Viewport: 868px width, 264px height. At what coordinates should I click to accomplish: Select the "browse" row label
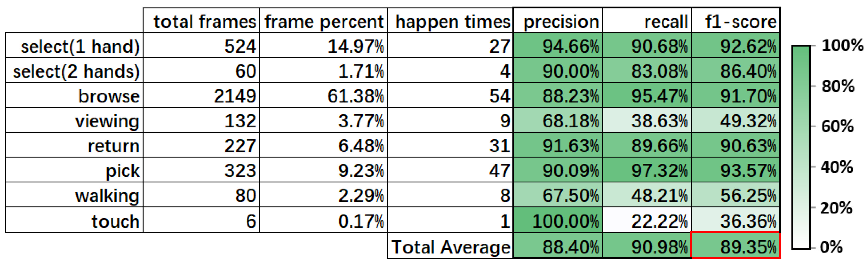[109, 96]
